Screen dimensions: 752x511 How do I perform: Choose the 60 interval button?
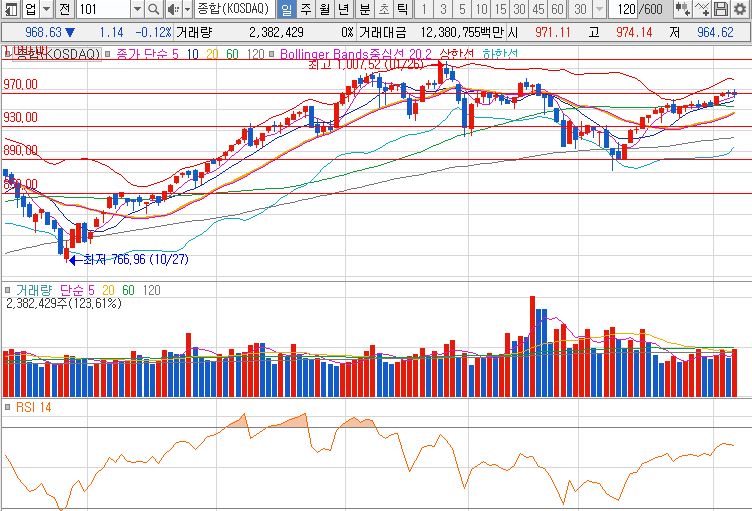[557, 9]
